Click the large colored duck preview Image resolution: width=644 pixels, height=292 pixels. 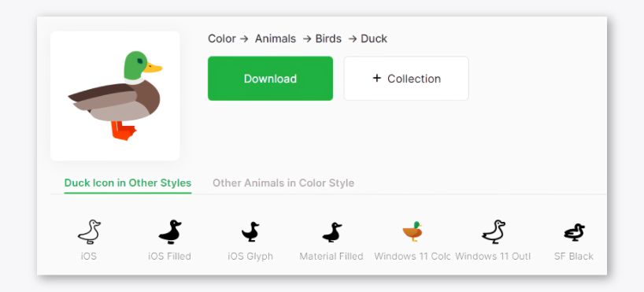coord(115,96)
